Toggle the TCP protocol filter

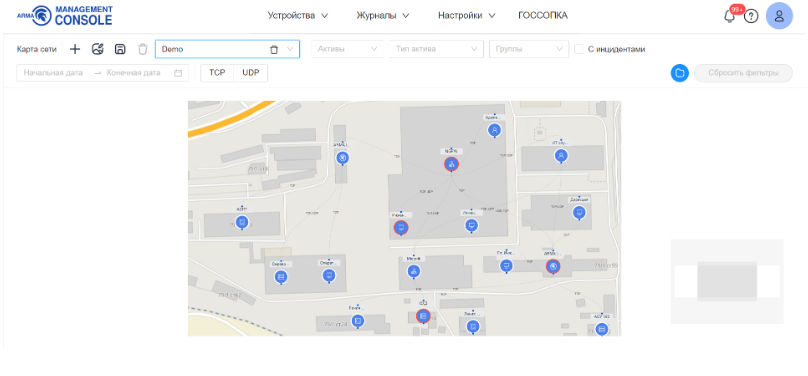[x=217, y=73]
